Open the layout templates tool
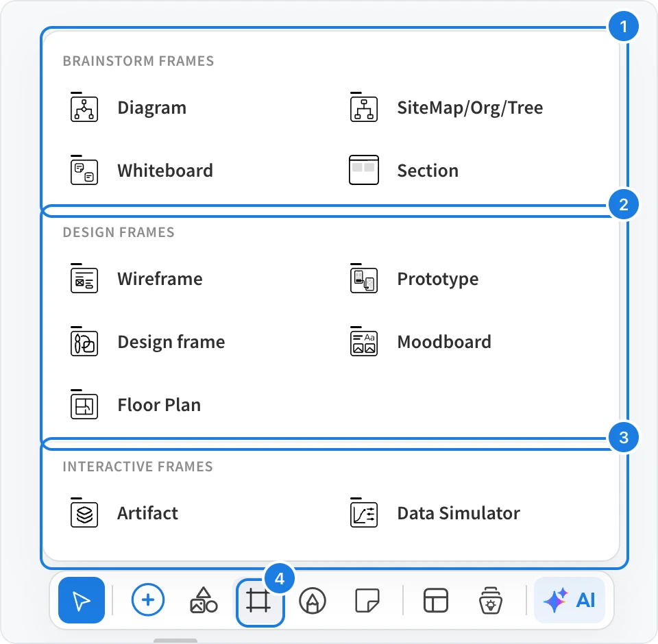This screenshot has height=644, width=658. [x=436, y=600]
